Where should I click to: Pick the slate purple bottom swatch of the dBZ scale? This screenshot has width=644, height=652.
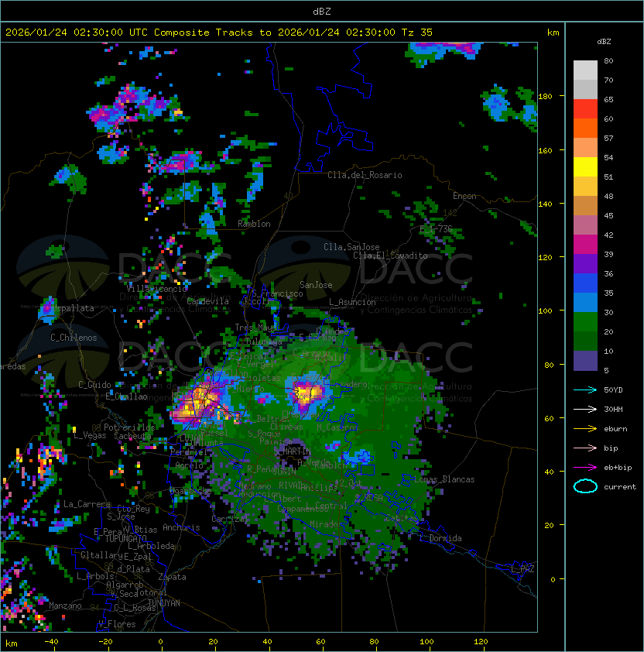[x=585, y=361]
